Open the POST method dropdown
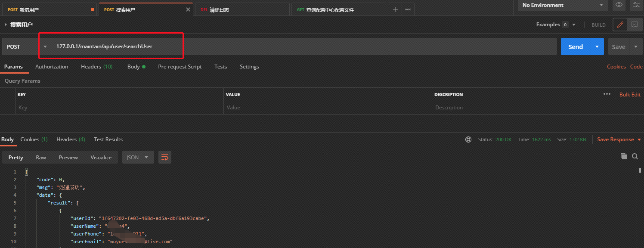The width and height of the screenshot is (644, 248). (x=45, y=46)
